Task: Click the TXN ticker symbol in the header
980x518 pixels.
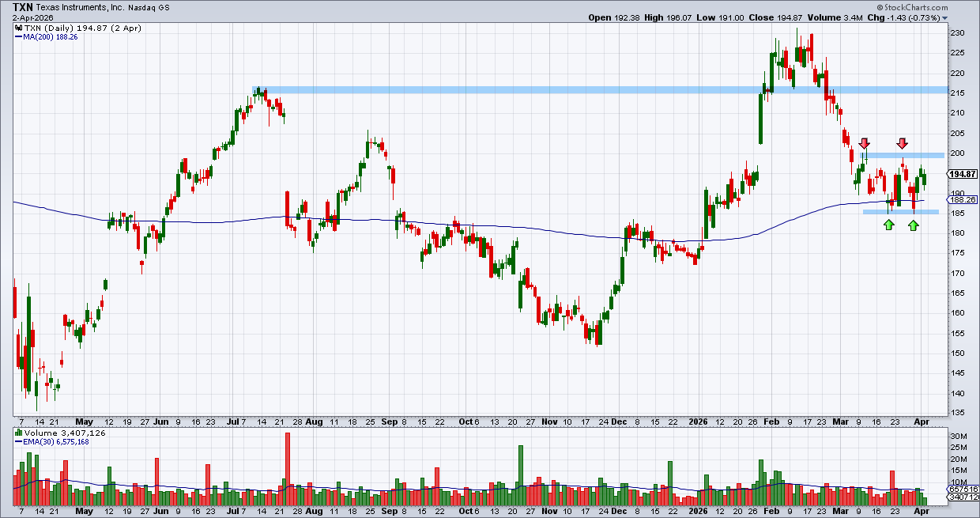Action: point(24,6)
